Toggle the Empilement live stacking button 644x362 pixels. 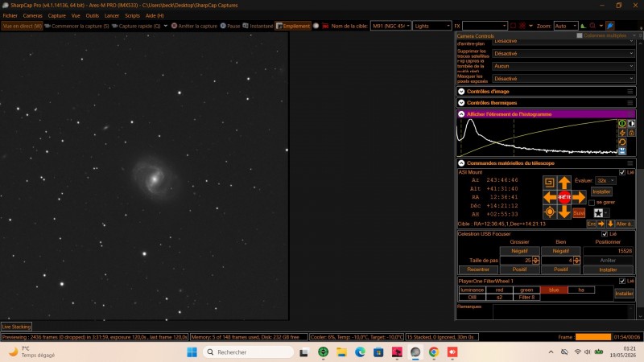pos(293,26)
